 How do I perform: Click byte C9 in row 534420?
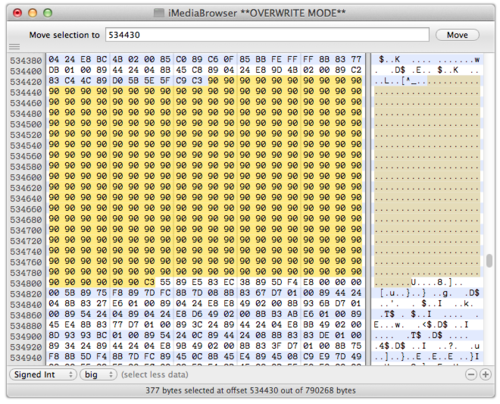(x=181, y=81)
